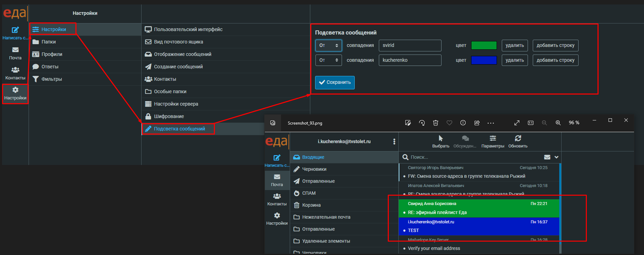Click the fullscreen expand icon in viewer

[x=517, y=123]
